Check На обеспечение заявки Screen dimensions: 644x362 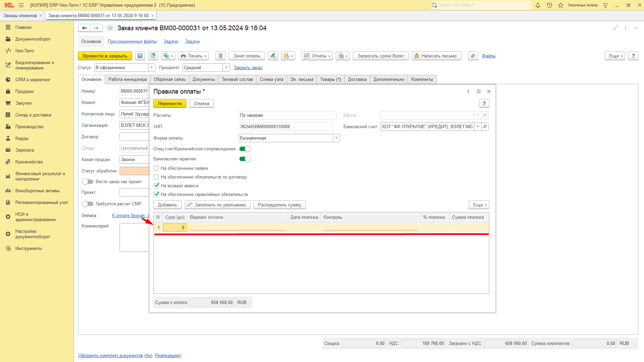point(156,168)
